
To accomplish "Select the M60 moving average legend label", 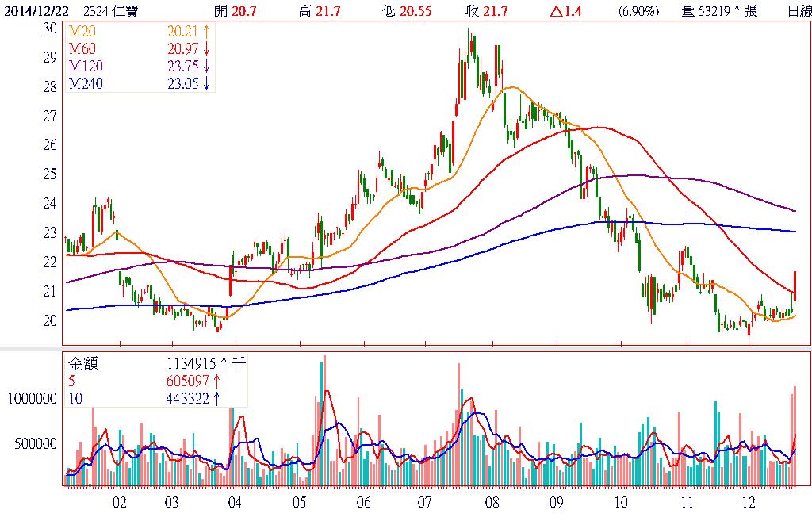I will pyautogui.click(x=82, y=49).
